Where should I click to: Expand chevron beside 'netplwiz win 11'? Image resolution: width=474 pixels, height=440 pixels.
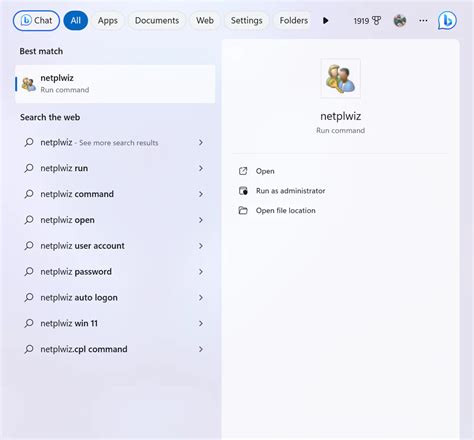point(201,323)
